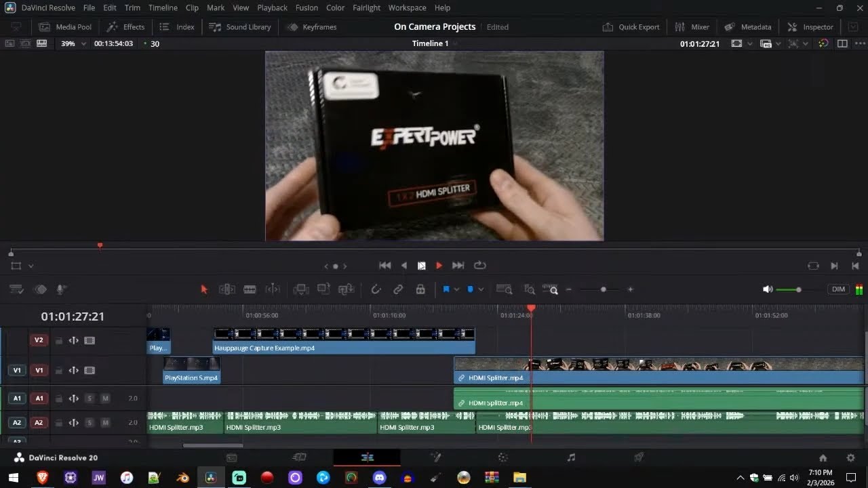Select the Blade edit tool

(x=250, y=289)
